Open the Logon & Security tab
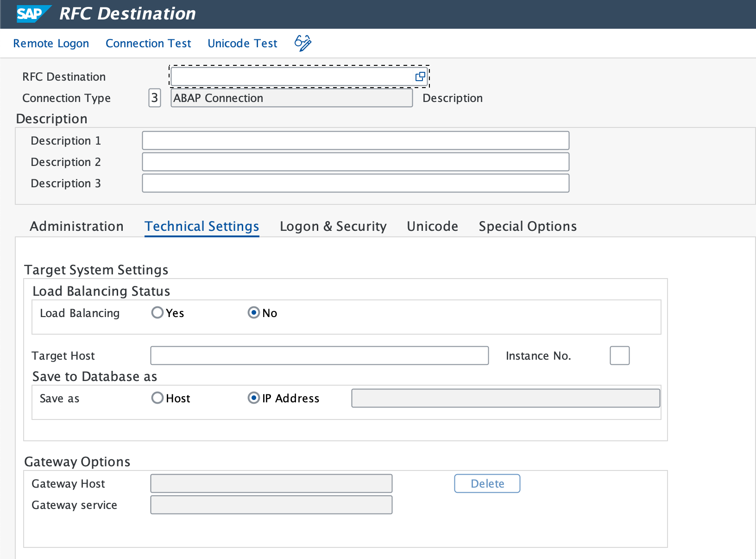Viewport: 756px width, 559px height. coord(333,226)
